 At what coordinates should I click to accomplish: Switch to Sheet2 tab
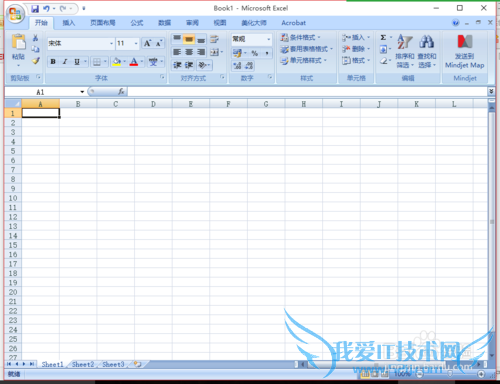pyautogui.click(x=83, y=364)
